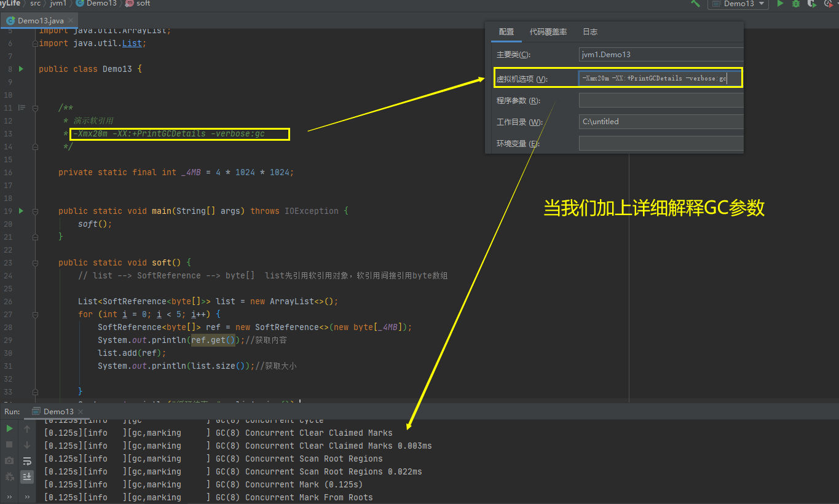The image size is (839, 504).
Task: Click console line 'Concurrent Scan Root Regions 0.022ms'
Action: 334,471
